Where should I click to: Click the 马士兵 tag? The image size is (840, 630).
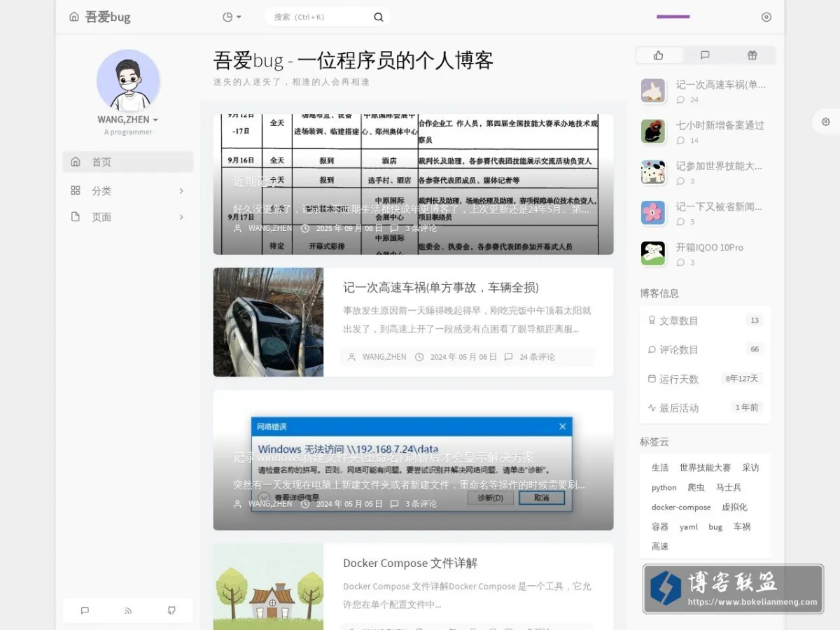pos(728,487)
